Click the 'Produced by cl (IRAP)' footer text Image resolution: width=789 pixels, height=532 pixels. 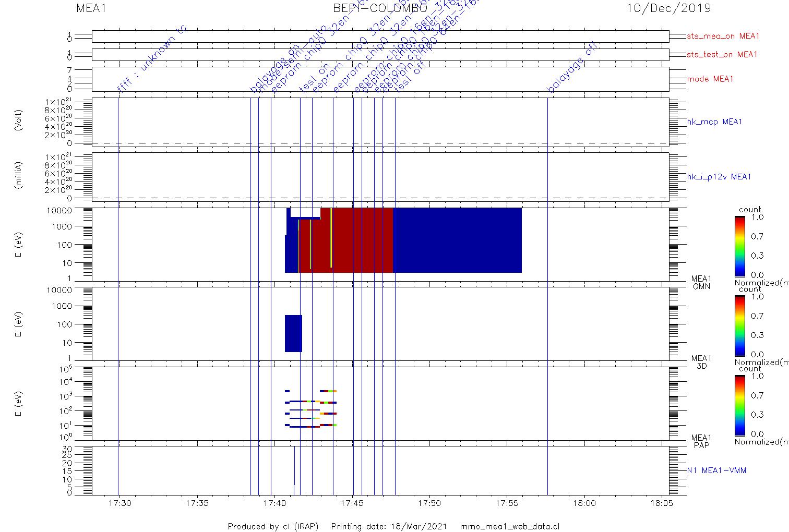click(273, 527)
